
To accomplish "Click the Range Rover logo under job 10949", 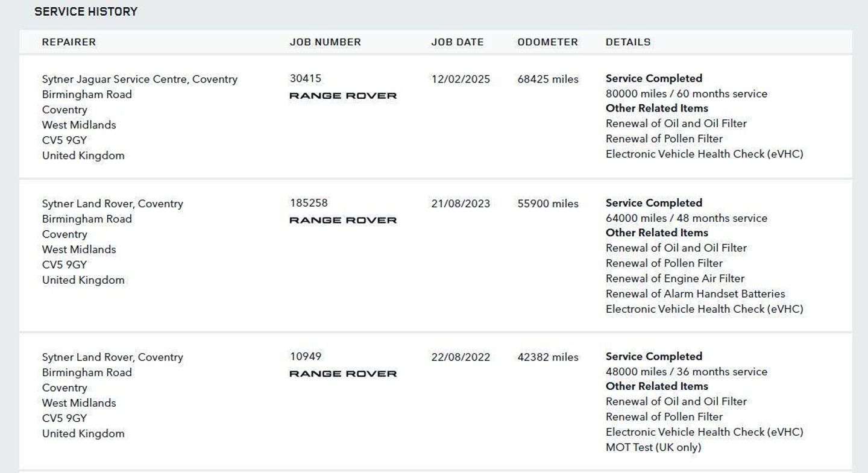I will [x=343, y=374].
